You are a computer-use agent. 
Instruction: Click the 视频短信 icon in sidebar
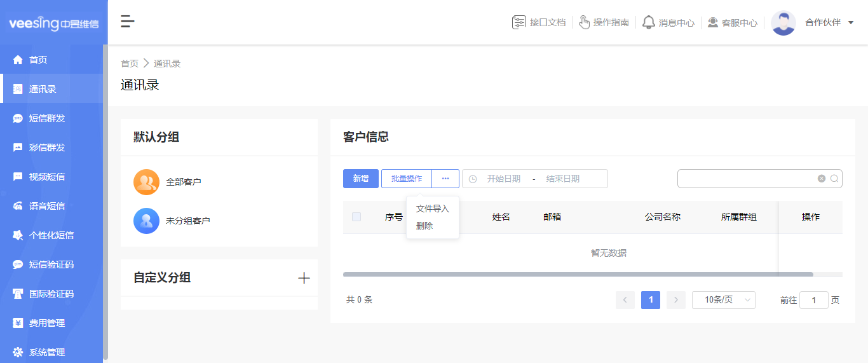click(18, 177)
